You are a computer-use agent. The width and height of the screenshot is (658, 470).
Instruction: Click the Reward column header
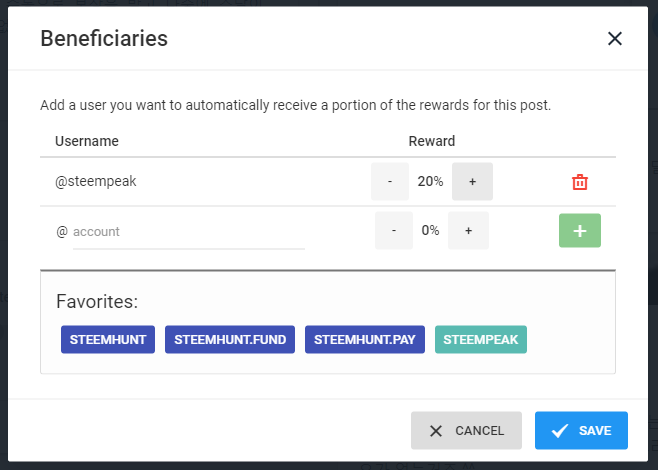[x=432, y=141]
